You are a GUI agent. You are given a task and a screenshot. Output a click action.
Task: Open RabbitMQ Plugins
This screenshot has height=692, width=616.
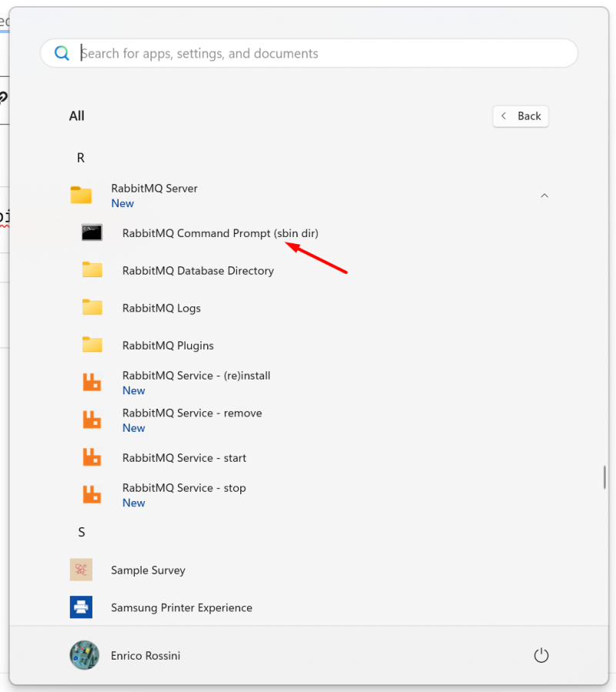coord(168,346)
